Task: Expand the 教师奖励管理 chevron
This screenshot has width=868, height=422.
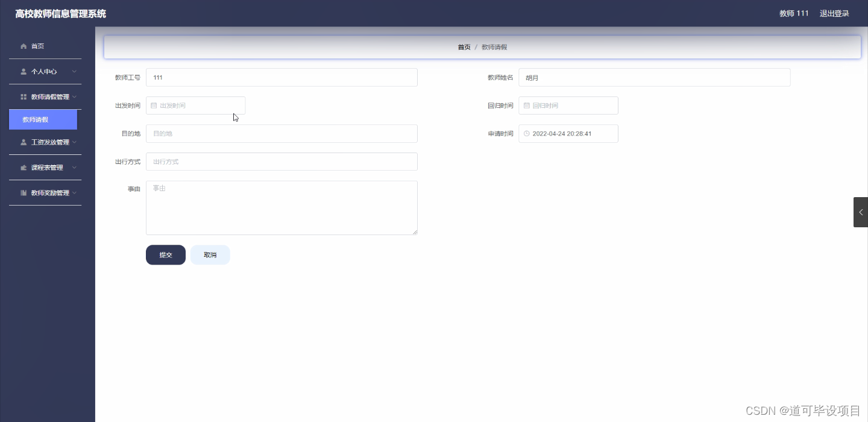Action: coord(74,193)
